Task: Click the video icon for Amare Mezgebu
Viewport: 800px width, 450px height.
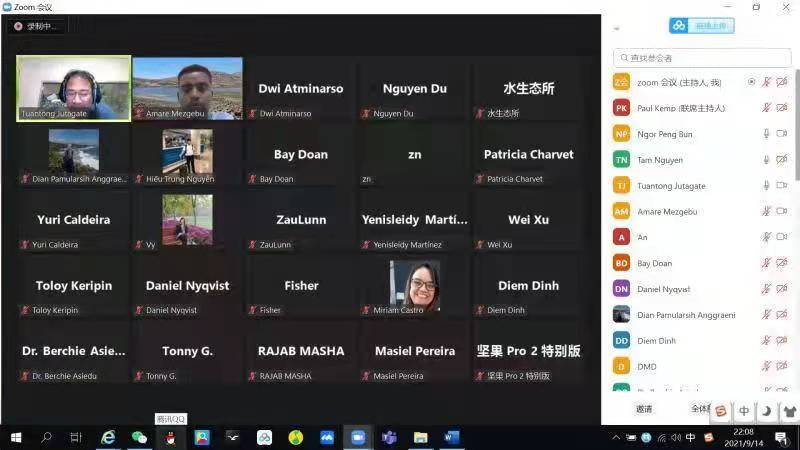Action: [x=781, y=212]
